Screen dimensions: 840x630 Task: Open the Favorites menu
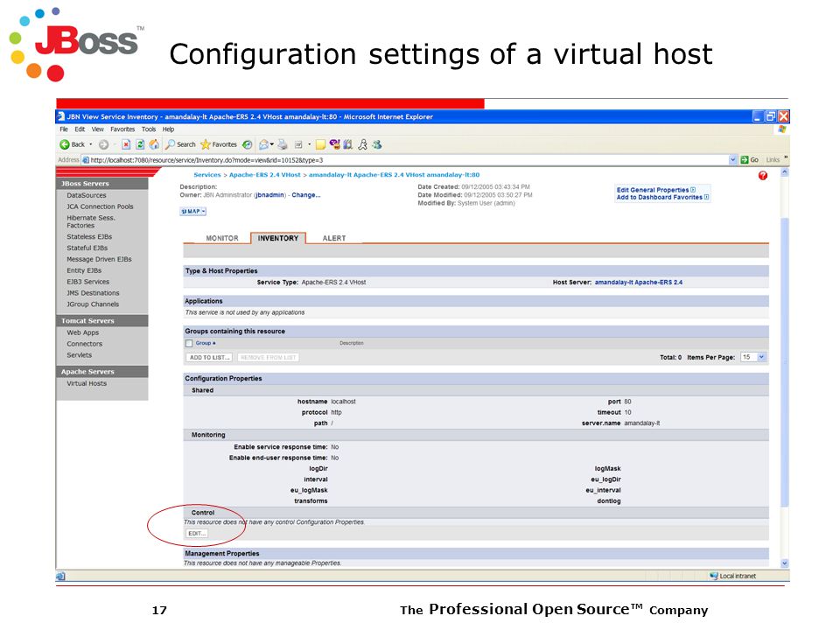(x=122, y=129)
